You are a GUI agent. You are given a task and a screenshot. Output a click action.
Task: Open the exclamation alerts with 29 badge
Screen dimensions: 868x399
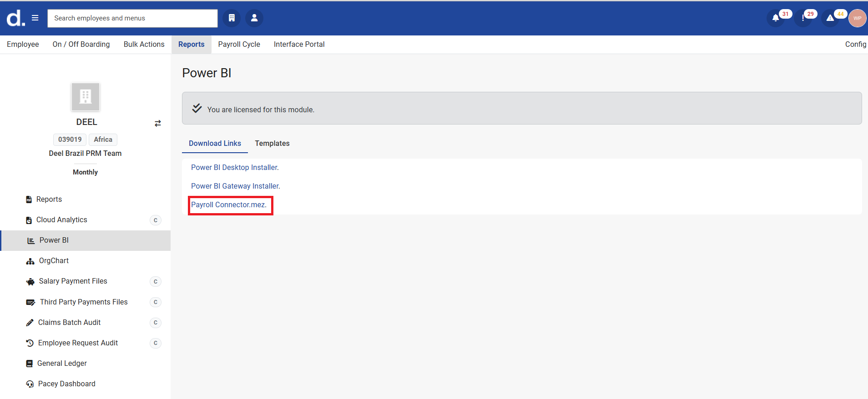(x=803, y=19)
